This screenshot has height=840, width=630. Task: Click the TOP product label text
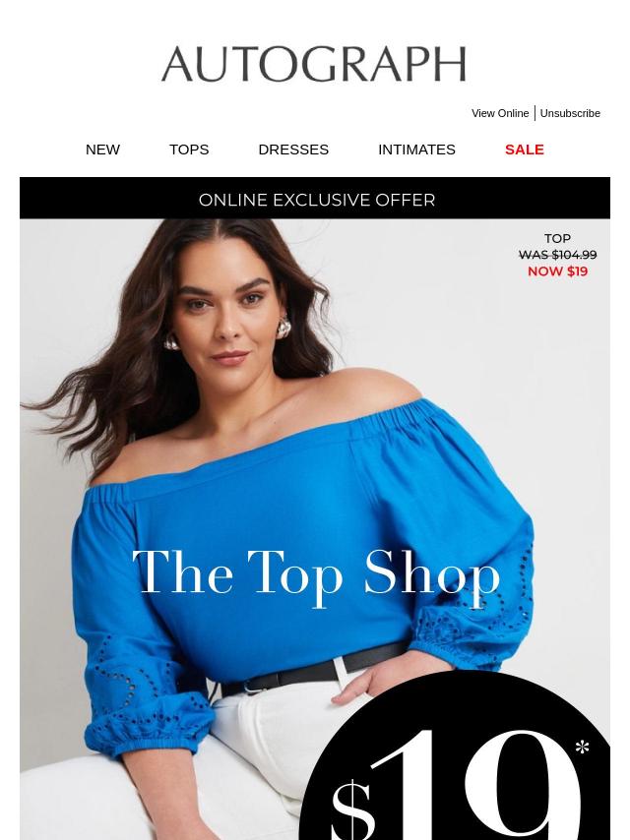(557, 238)
